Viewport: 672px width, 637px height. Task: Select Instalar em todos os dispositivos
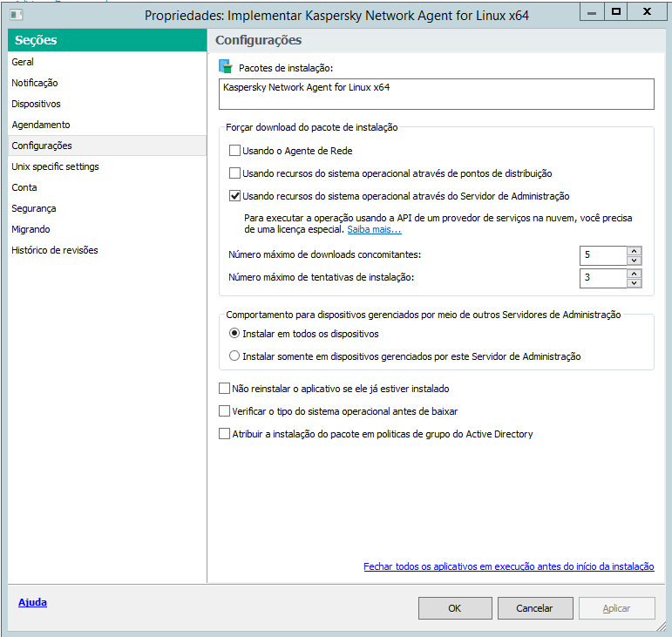[234, 333]
